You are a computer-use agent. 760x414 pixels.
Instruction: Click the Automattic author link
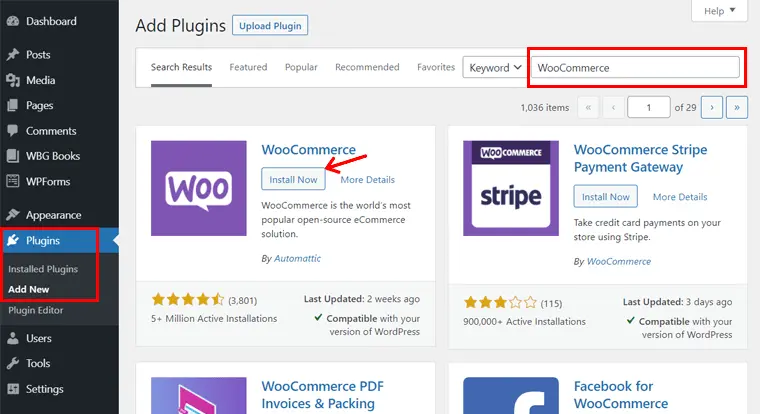298,258
